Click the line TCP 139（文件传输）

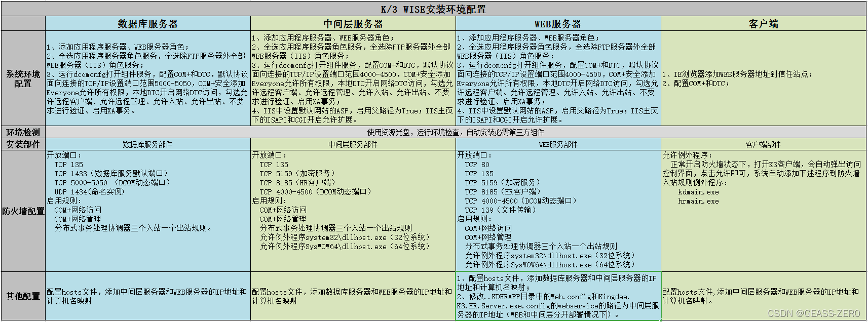point(501,210)
